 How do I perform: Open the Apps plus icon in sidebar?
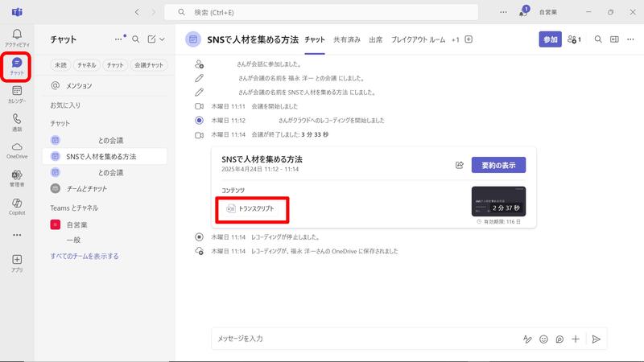17,263
